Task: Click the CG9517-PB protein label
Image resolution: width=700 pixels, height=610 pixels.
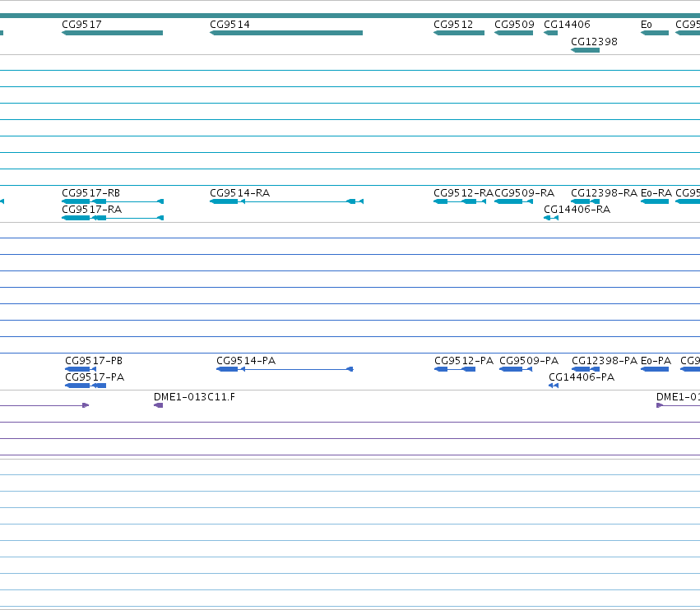Action: (94, 361)
